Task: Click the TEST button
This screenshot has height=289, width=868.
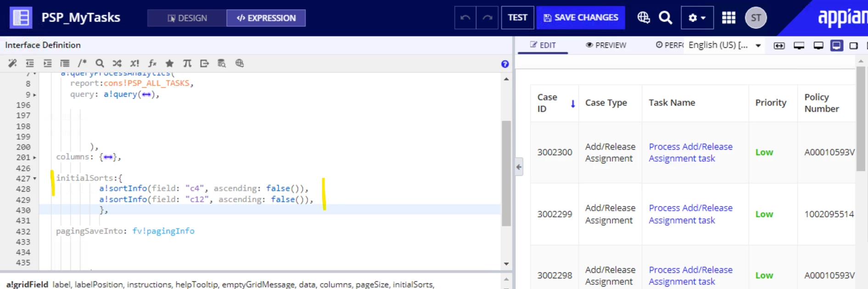Action: [517, 17]
